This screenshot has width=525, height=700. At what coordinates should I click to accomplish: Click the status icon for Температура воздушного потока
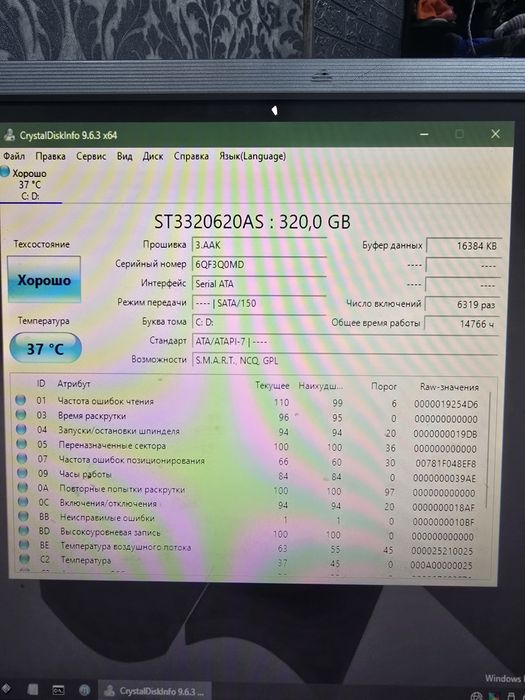click(25, 545)
